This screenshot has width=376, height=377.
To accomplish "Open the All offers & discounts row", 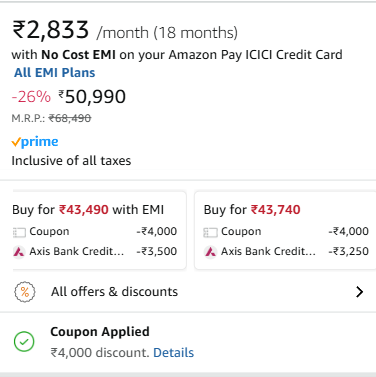I will (x=188, y=292).
